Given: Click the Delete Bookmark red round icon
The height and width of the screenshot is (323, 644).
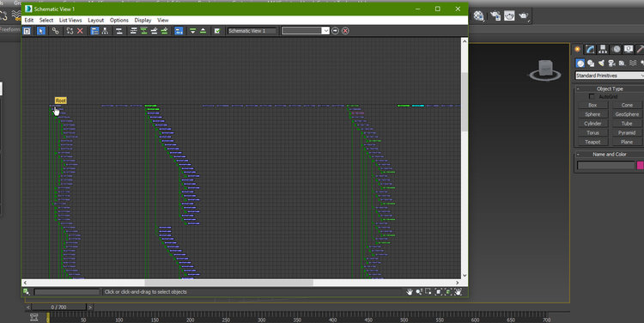Looking at the screenshot, I should coord(345,31).
